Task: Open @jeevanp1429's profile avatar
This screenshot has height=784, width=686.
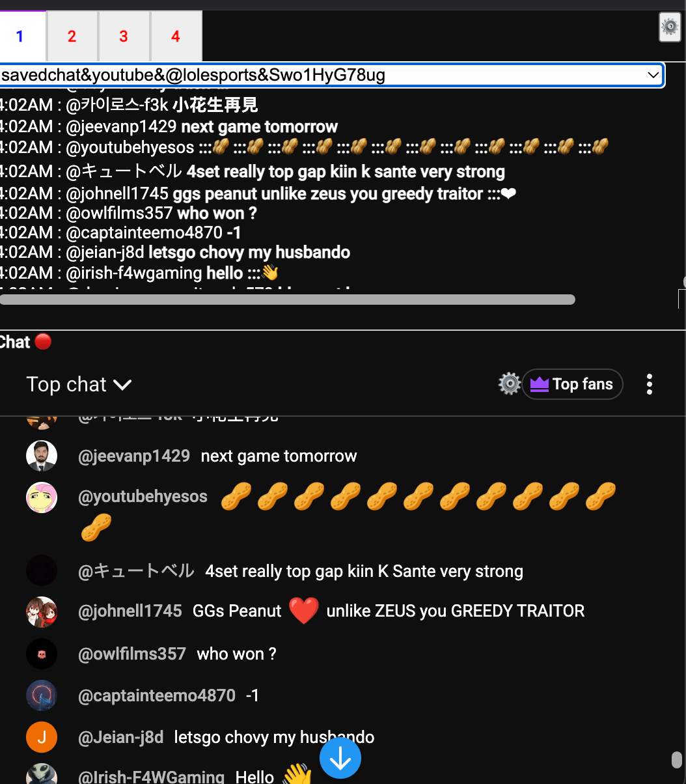Action: click(42, 456)
